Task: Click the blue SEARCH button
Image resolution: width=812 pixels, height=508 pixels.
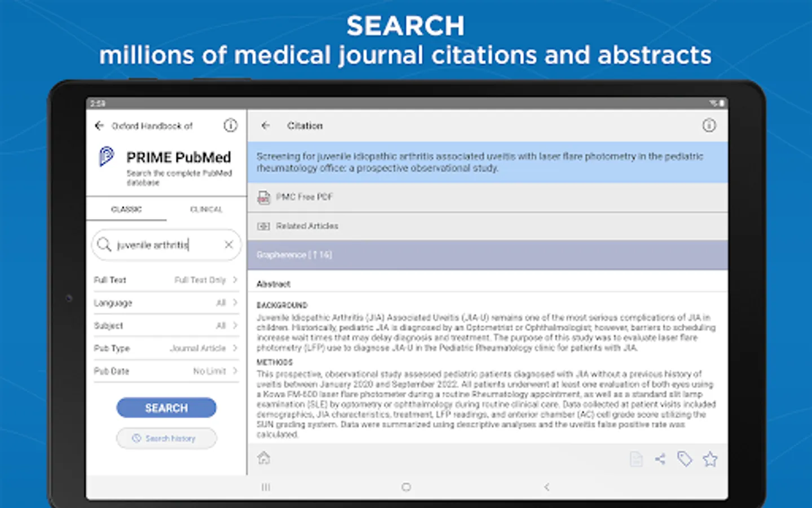Action: tap(166, 408)
